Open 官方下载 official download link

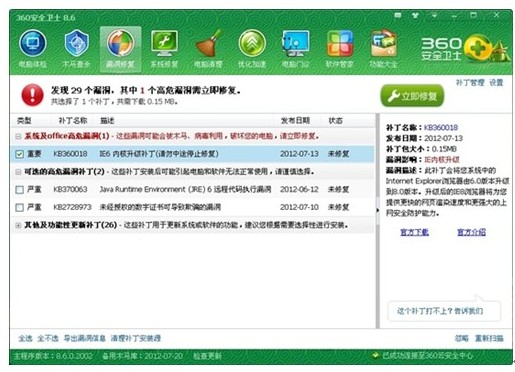[414, 232]
